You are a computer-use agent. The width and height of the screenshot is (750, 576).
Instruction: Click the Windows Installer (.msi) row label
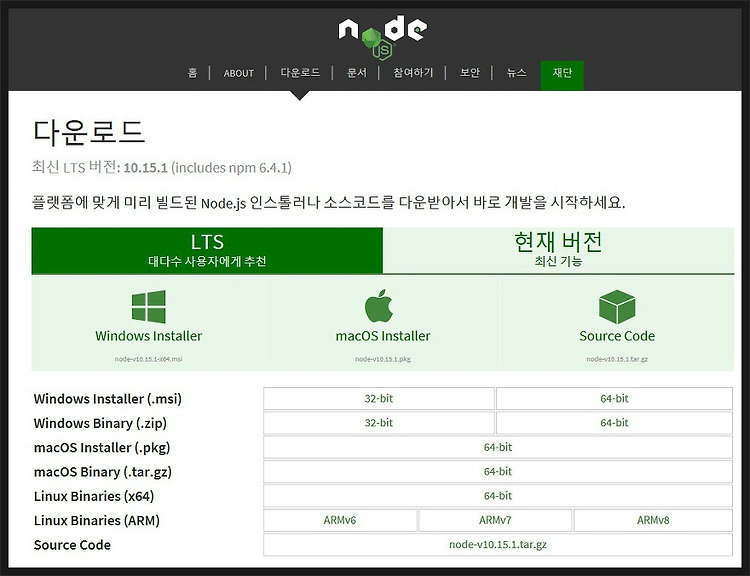108,399
